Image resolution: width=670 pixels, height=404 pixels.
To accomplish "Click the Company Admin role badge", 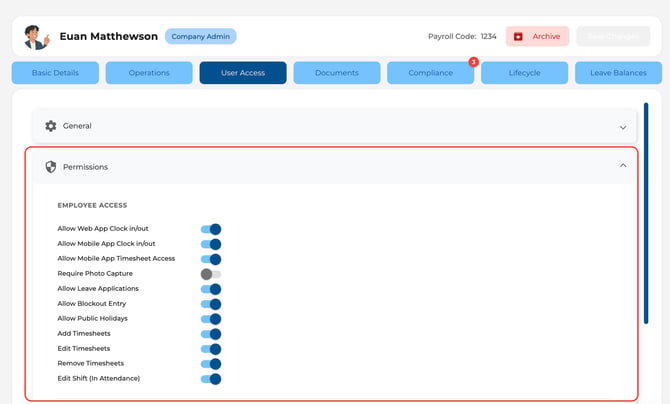I will (x=200, y=36).
